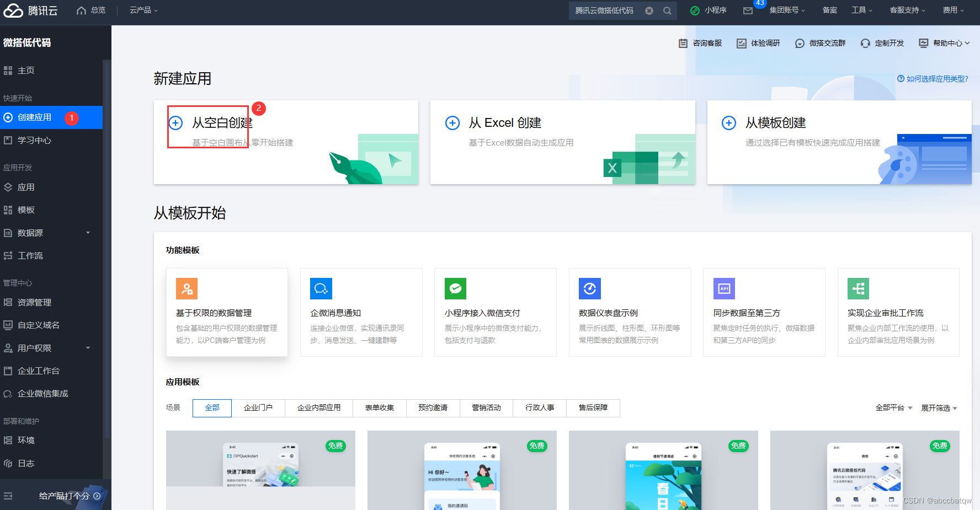Focus the 腾讯云微搭低代码 search field
The height and width of the screenshot is (510, 980).
(604, 10)
